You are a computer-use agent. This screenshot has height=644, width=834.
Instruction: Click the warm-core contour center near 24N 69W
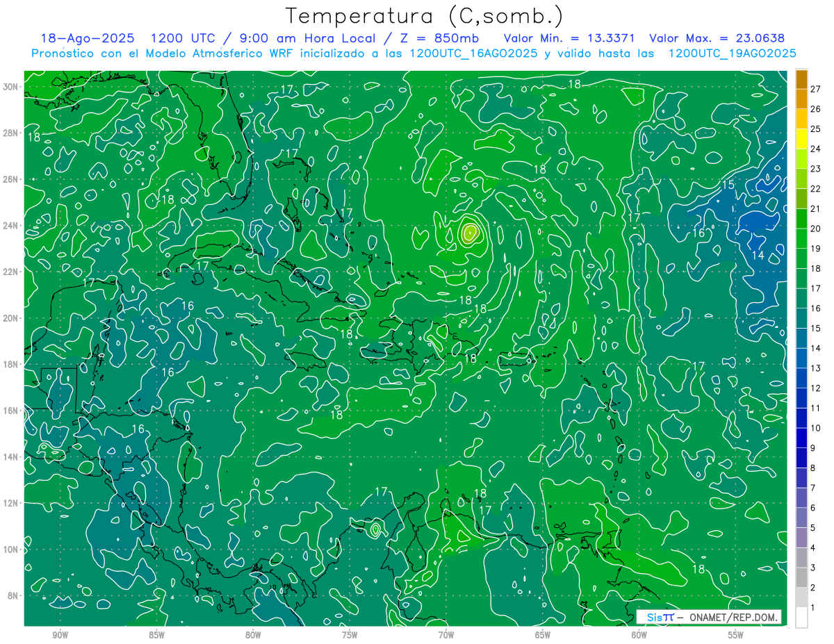click(x=471, y=232)
